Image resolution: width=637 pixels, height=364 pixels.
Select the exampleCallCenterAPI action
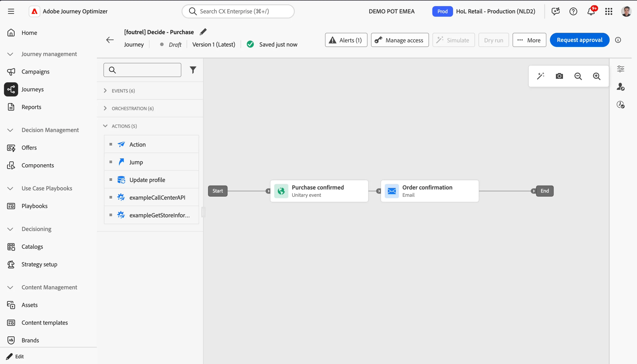(x=151, y=197)
